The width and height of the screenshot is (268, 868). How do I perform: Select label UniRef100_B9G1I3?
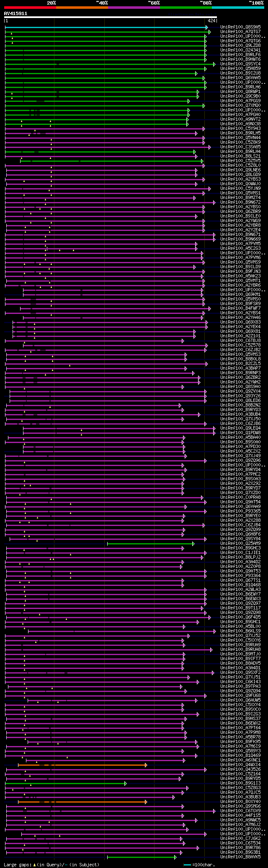pyautogui.click(x=240, y=783)
